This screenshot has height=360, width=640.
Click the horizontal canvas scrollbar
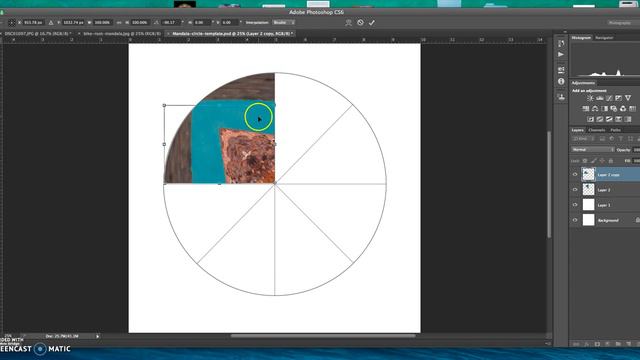tap(323, 336)
